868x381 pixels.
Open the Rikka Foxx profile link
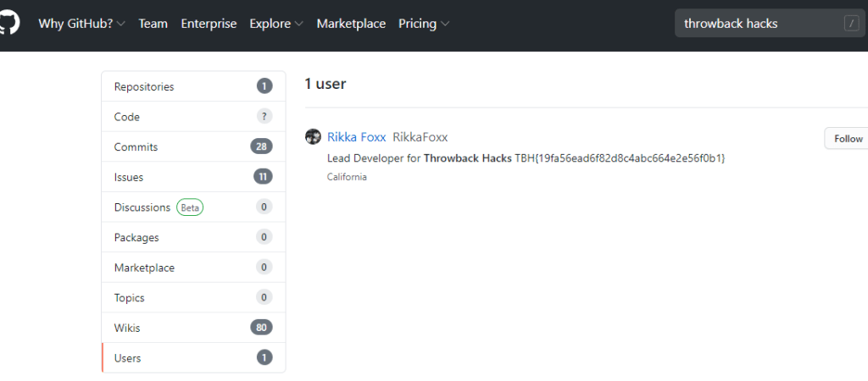(356, 137)
